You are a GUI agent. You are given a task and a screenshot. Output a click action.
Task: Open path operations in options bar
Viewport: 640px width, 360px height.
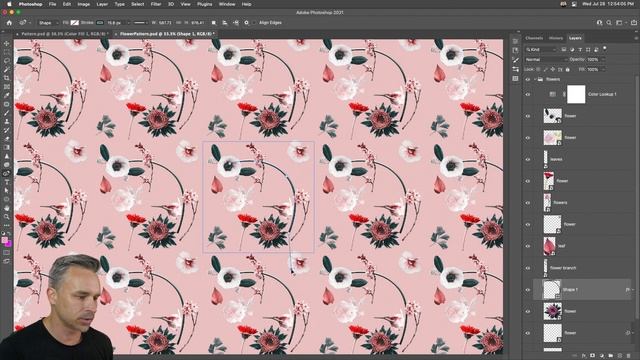click(213, 23)
